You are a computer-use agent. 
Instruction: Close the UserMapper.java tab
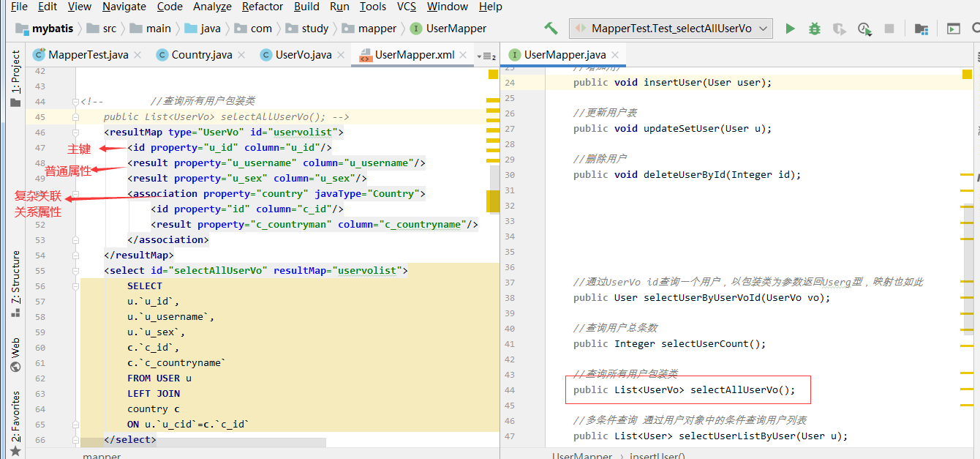pyautogui.click(x=615, y=55)
